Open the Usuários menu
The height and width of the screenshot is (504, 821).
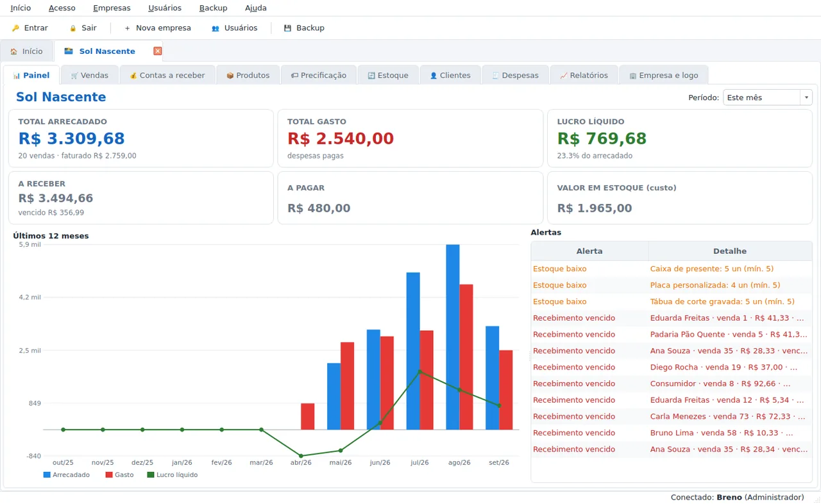click(165, 8)
